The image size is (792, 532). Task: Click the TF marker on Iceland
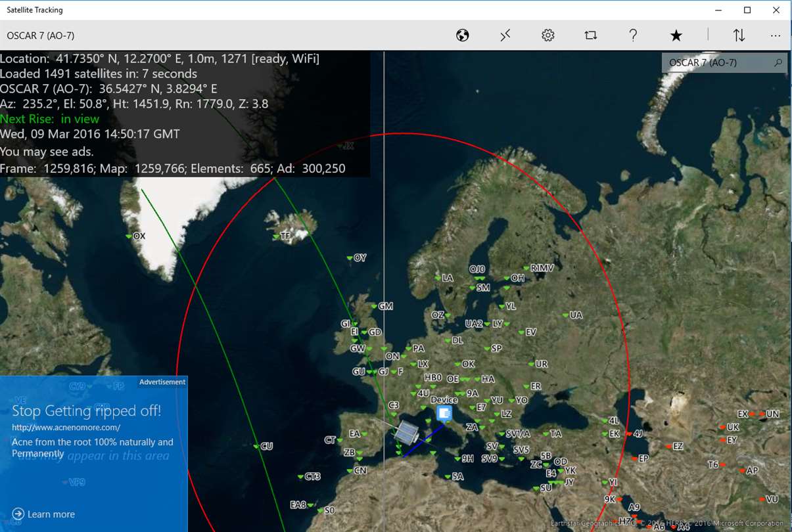(281, 236)
